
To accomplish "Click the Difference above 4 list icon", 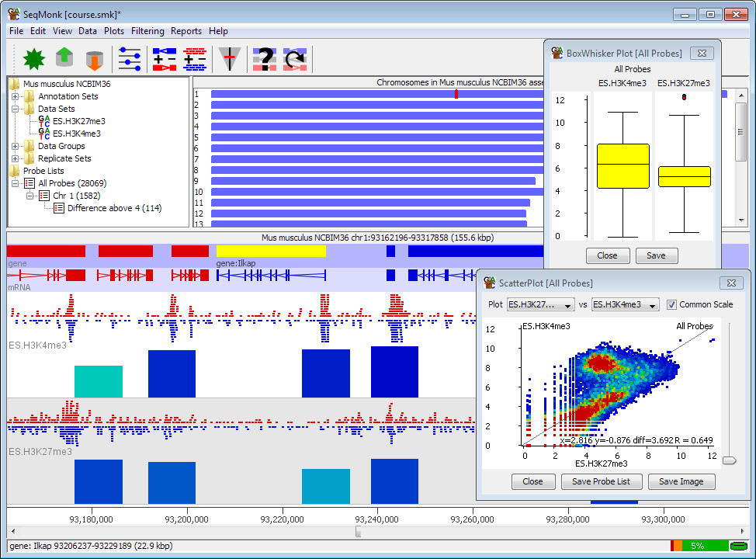I will pyautogui.click(x=59, y=208).
